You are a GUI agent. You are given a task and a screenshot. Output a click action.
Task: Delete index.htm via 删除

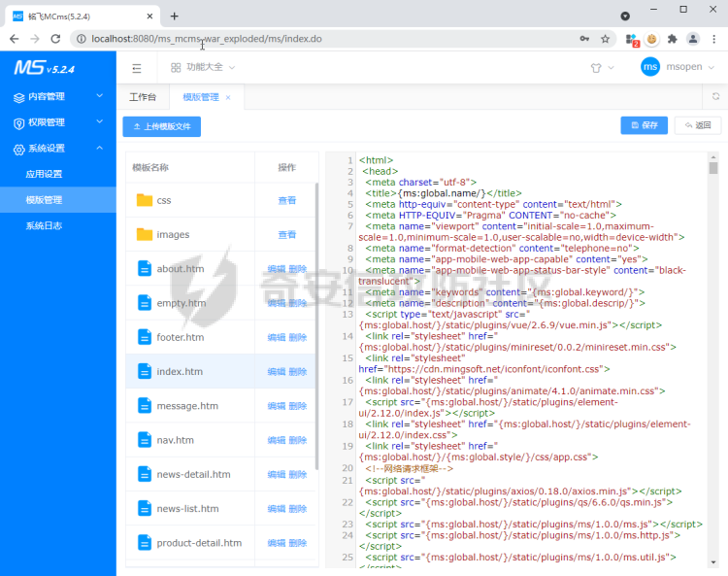[x=298, y=372]
